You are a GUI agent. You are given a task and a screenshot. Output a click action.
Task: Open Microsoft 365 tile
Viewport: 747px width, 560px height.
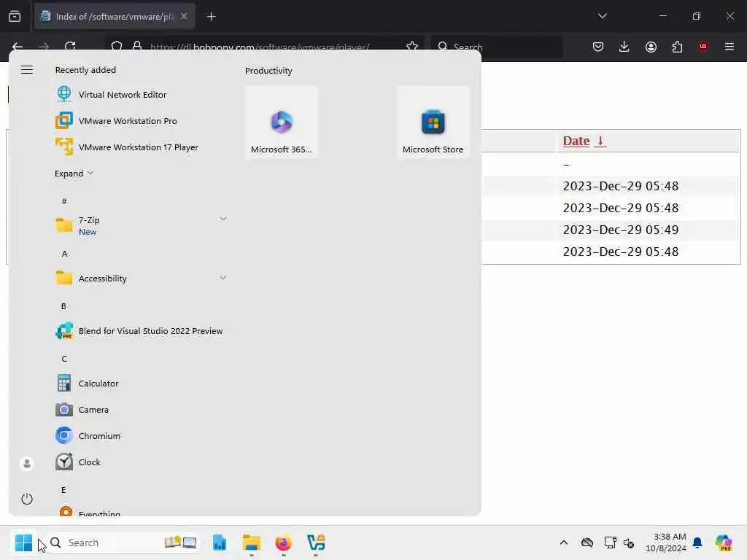pos(281,122)
